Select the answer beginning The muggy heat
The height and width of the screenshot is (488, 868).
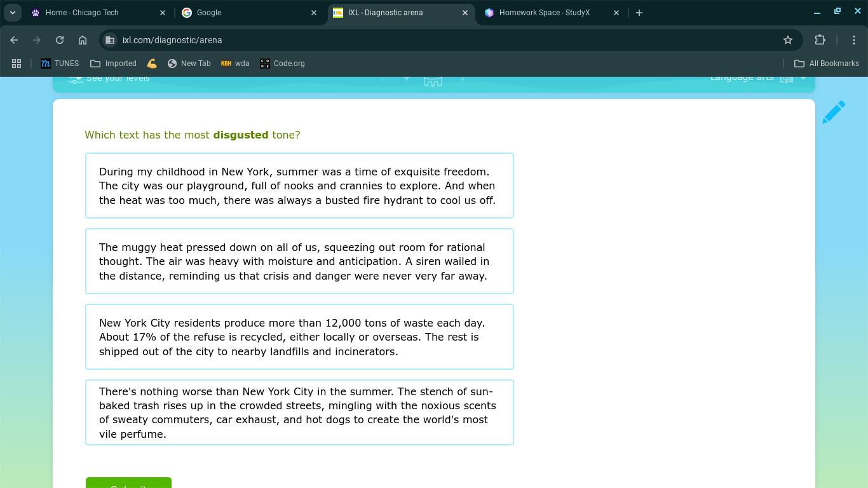click(x=299, y=261)
